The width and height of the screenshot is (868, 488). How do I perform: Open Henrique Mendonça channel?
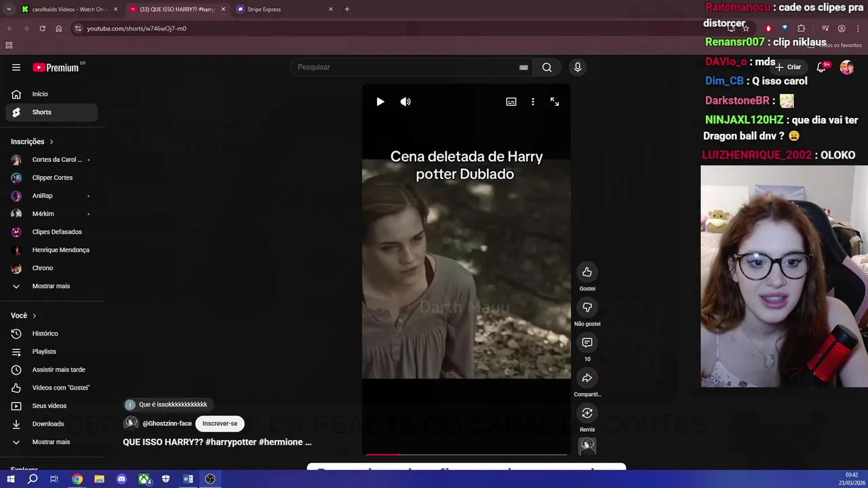pos(52,250)
